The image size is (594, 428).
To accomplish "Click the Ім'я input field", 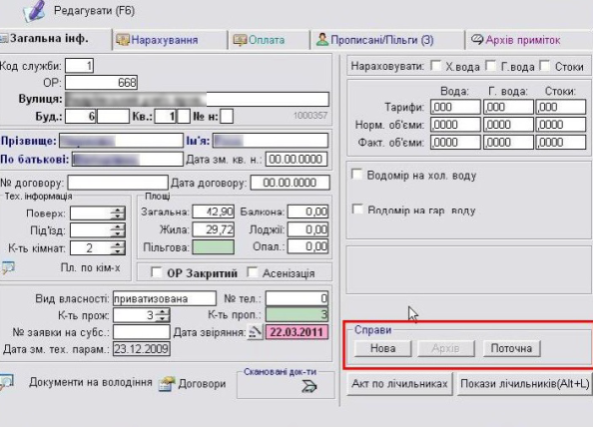I will point(270,141).
